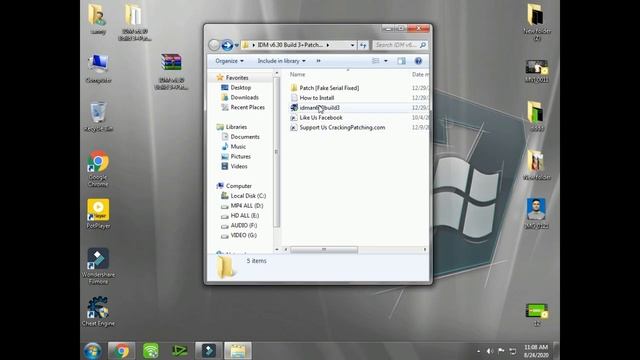The image size is (640, 360).
Task: Open MP4 ALL (D:) drive
Action: point(247,206)
